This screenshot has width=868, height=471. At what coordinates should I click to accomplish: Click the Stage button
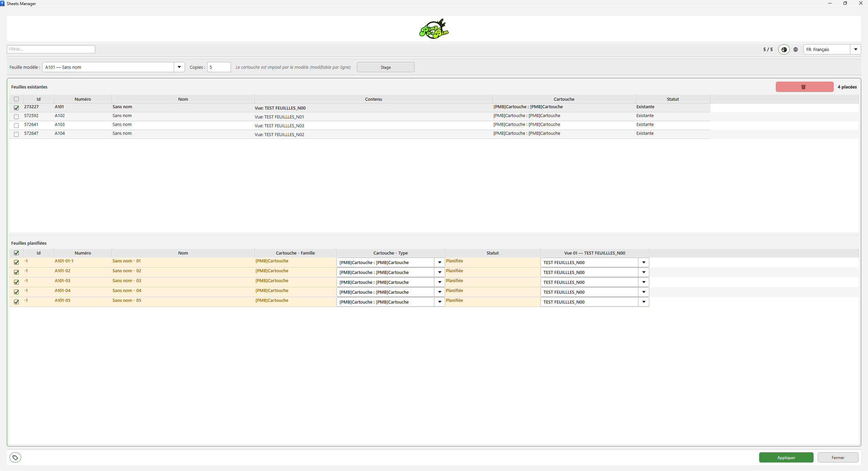(385, 67)
